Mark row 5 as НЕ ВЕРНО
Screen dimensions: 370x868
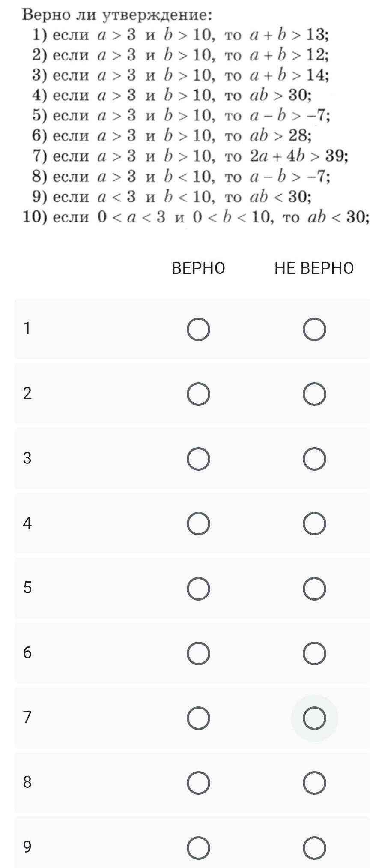tap(314, 589)
